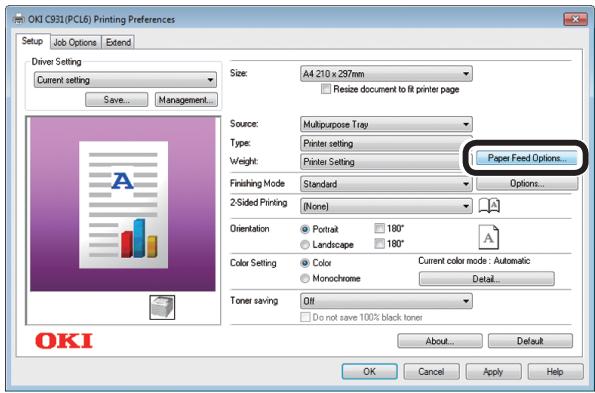Click Finishing Mode Options... button
This screenshot has height=393, width=595.
pos(527,183)
